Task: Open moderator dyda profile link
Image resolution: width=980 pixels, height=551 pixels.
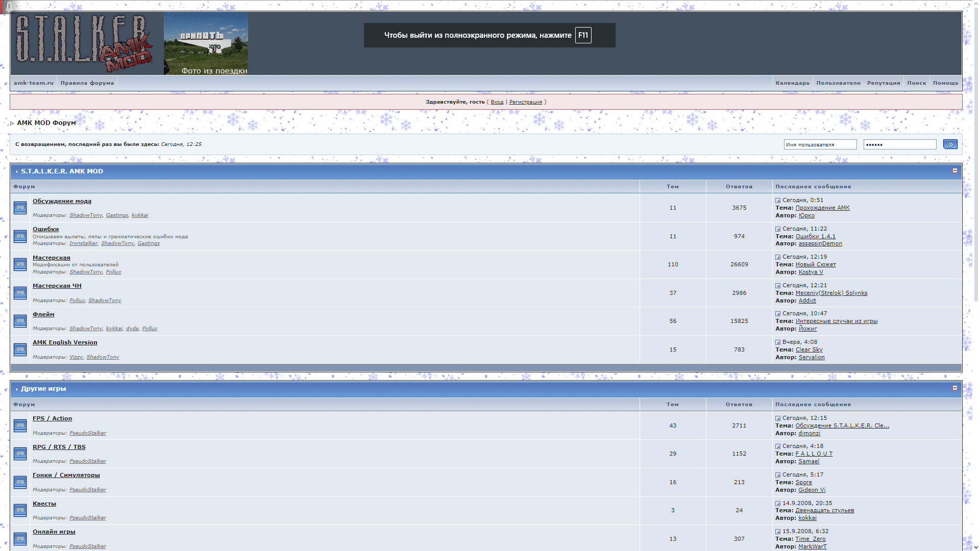Action: click(132, 329)
